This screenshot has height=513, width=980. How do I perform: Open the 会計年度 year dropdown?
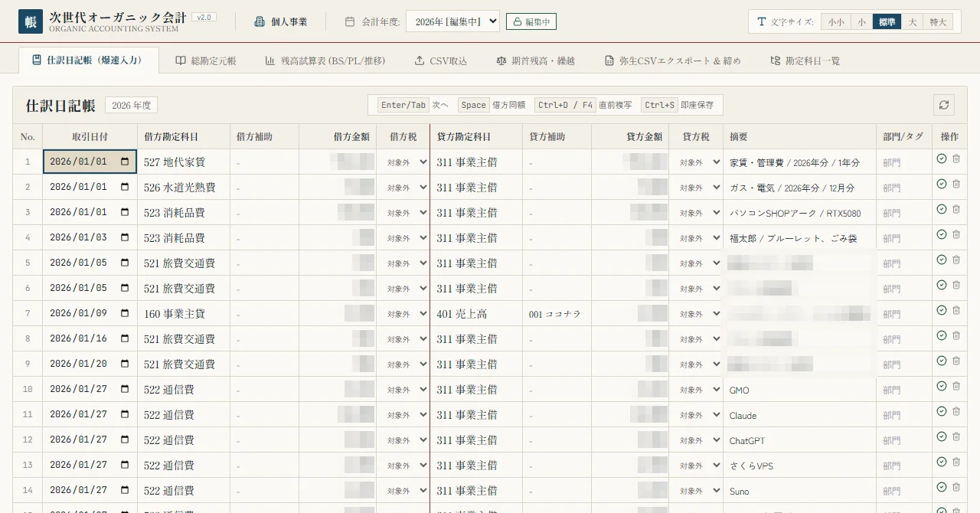452,21
